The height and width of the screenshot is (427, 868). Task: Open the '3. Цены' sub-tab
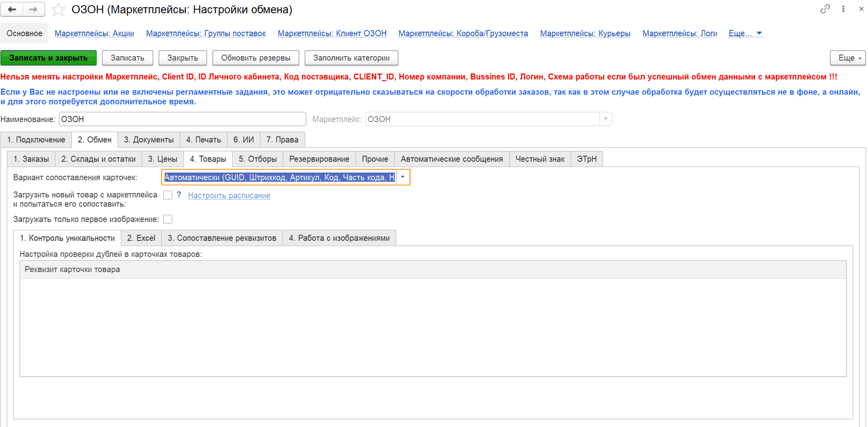point(163,159)
